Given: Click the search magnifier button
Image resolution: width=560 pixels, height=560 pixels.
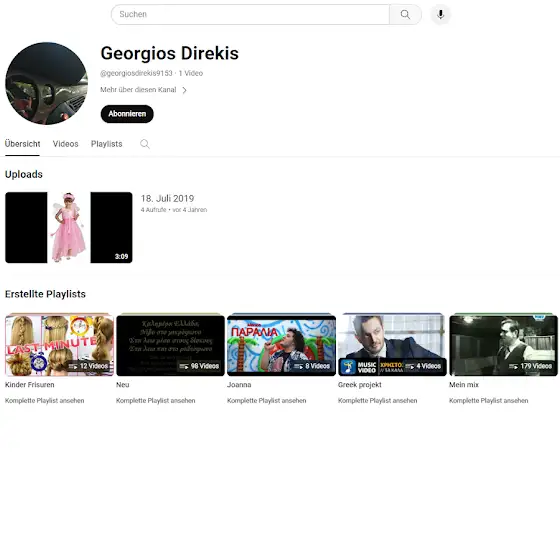Looking at the screenshot, I should click(x=405, y=14).
